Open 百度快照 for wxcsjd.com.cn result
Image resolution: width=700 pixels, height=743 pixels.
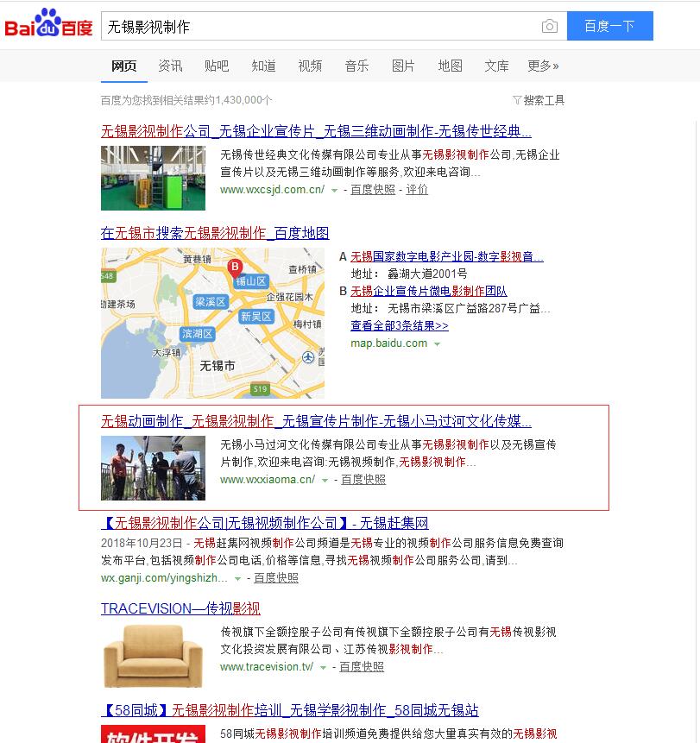coord(373,190)
